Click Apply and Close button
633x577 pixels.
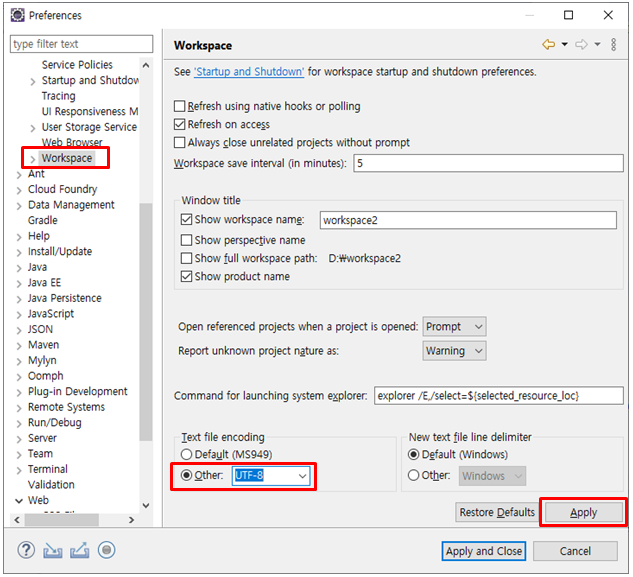pos(484,551)
